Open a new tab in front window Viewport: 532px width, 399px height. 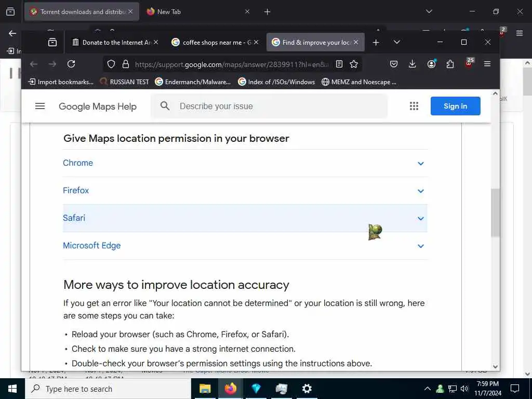(x=376, y=43)
